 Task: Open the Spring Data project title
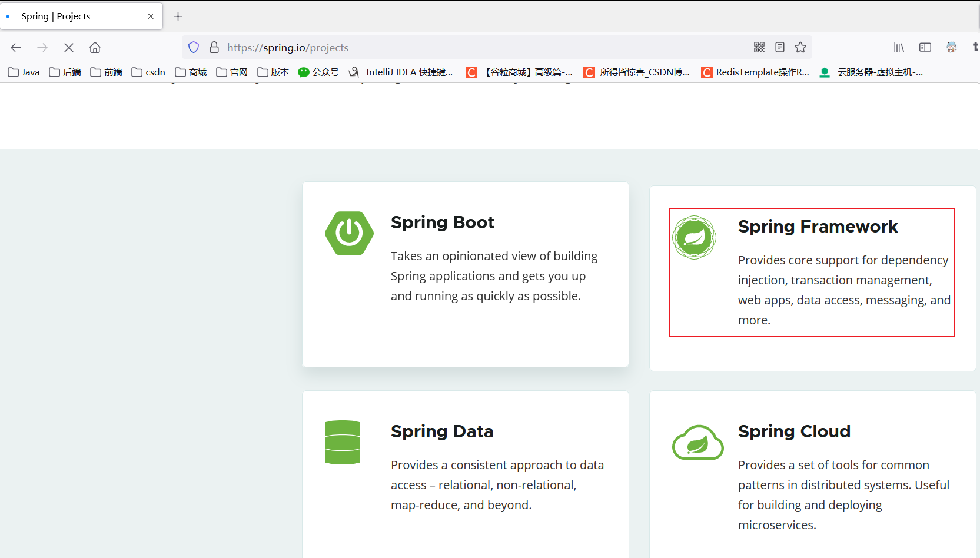442,431
